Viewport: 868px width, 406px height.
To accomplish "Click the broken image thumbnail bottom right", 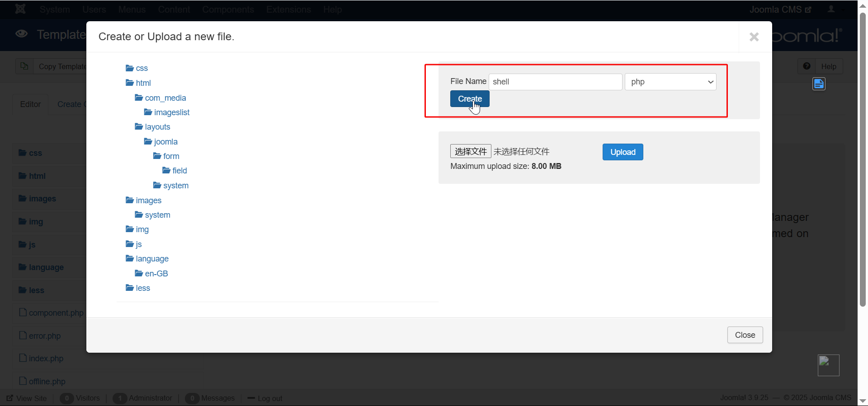I will (828, 365).
